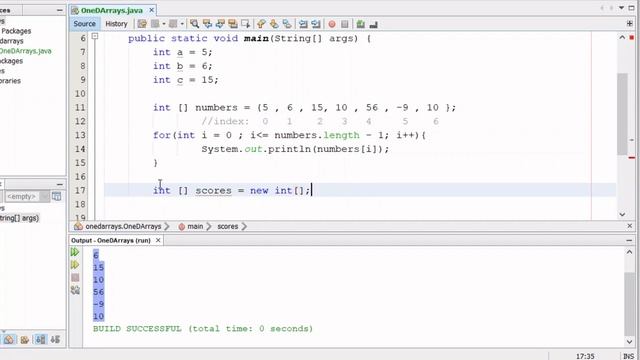Minimize the Navigator panel
Image resolution: width=640 pixels, height=360 pixels.
click(x=60, y=184)
